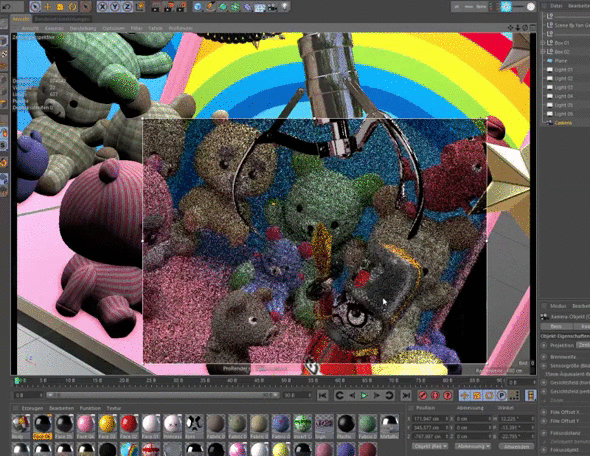
Task: Select the Camera object row
Action: [x=563, y=123]
